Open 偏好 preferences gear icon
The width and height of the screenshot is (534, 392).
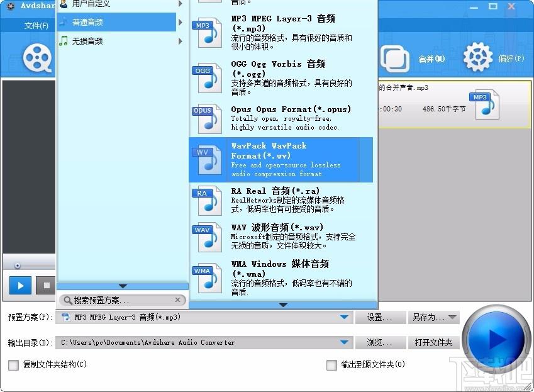point(478,57)
